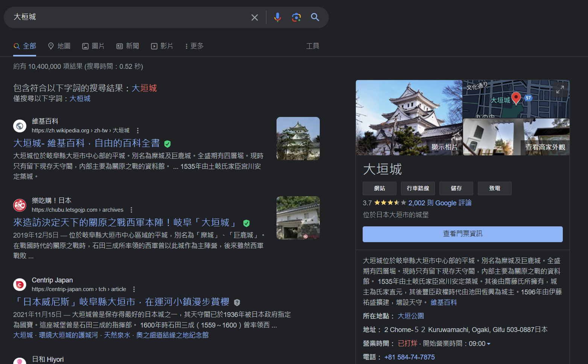Open sitelink 奧之細道結緣之地紀念館
The image size is (588, 364).
click(172, 335)
